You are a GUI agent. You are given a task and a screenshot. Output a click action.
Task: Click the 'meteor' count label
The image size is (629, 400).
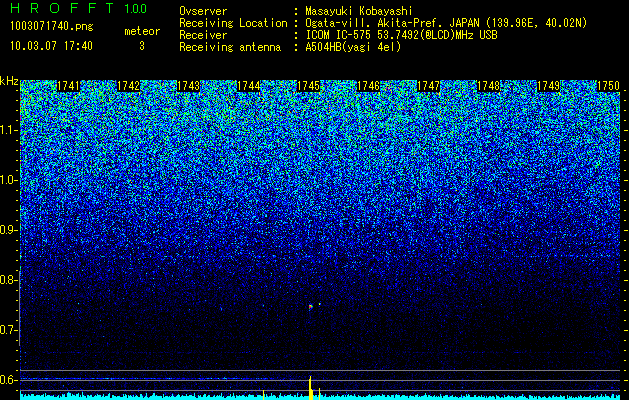click(x=142, y=31)
